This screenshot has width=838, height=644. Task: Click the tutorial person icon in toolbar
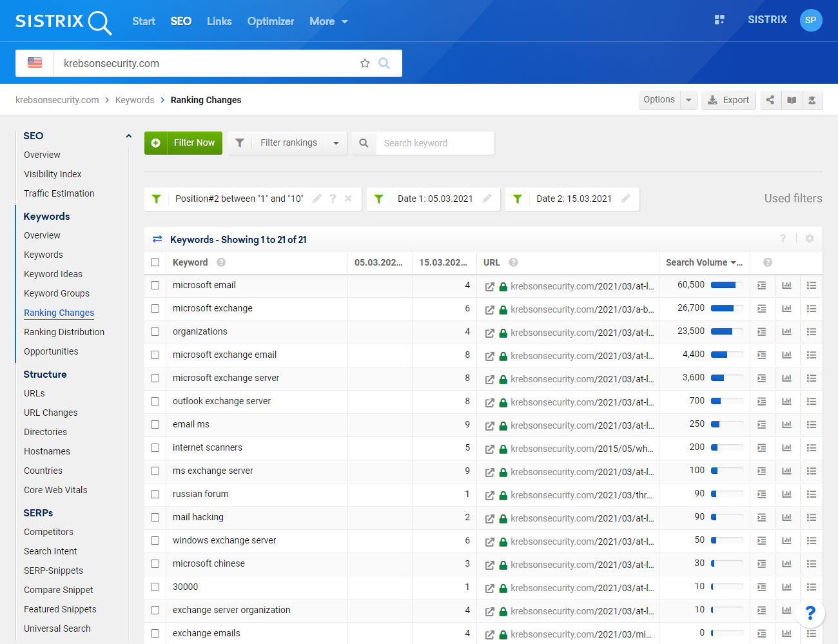[x=812, y=100]
